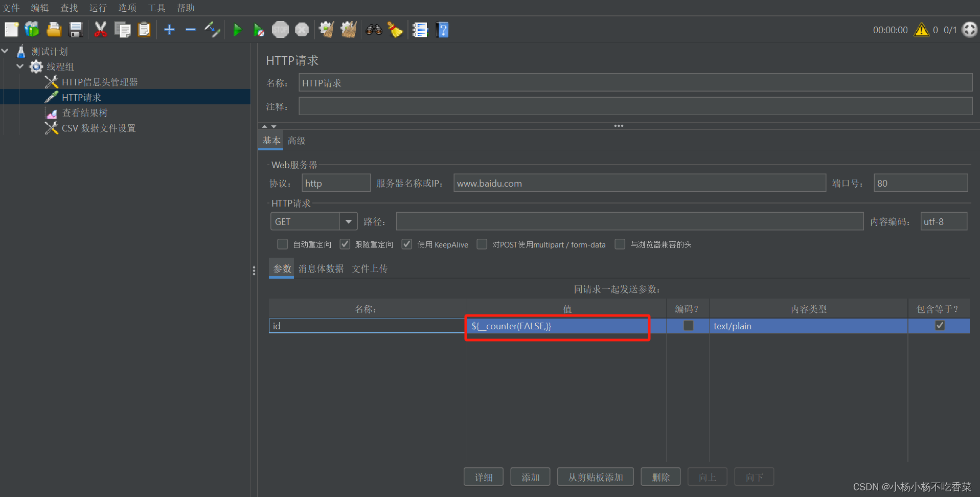Viewport: 980px width, 497px height.
Task: Toggle 包含等于 checkbox for id row
Action: [940, 325]
